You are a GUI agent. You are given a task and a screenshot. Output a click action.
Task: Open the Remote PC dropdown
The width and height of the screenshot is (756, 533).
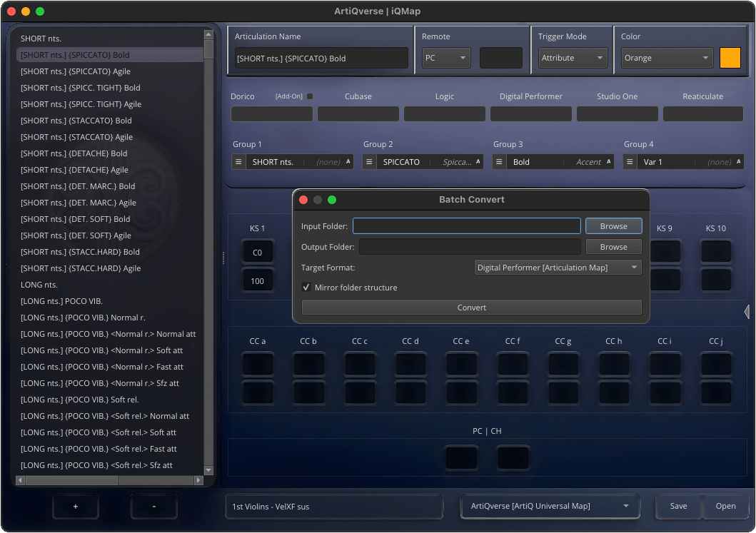point(446,58)
